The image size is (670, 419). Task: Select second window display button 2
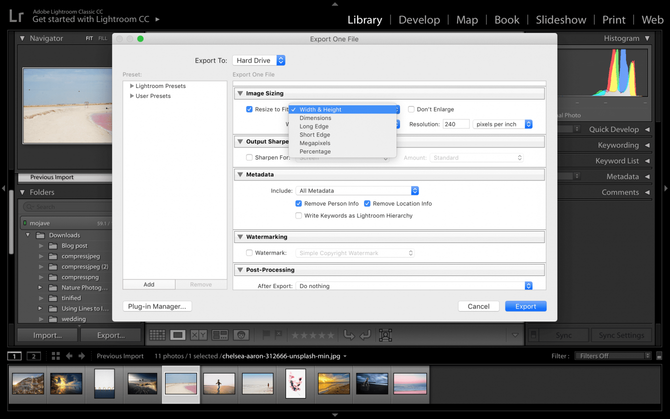(x=34, y=356)
